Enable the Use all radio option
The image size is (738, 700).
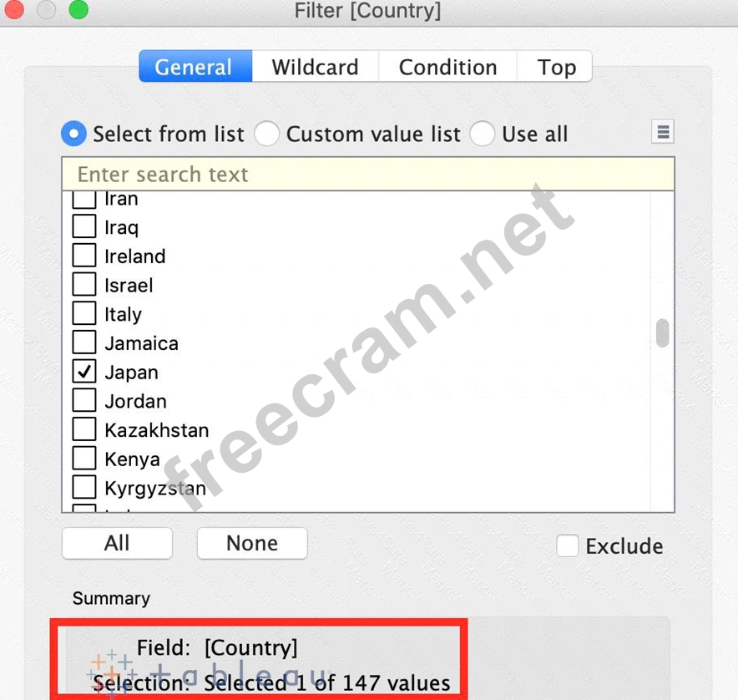coord(483,134)
